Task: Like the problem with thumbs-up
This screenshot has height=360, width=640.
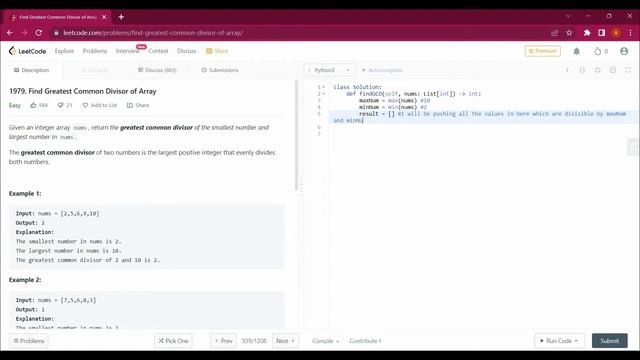Action: tap(39, 105)
